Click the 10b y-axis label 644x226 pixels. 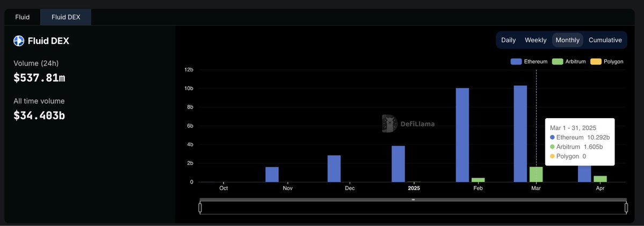(189, 88)
